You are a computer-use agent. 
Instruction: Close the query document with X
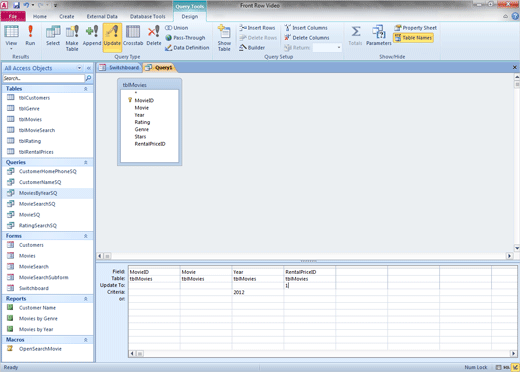point(514,67)
